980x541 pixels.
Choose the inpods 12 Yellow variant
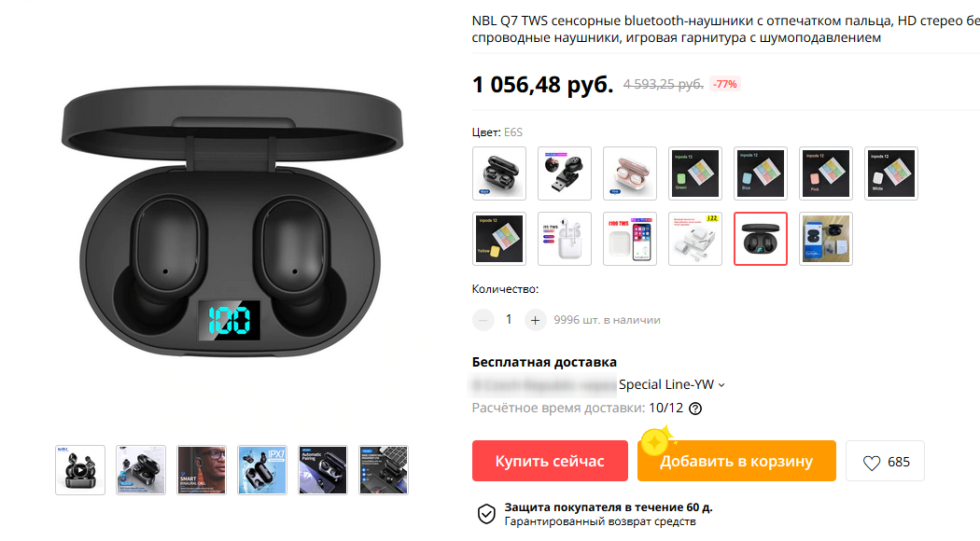pyautogui.click(x=499, y=239)
